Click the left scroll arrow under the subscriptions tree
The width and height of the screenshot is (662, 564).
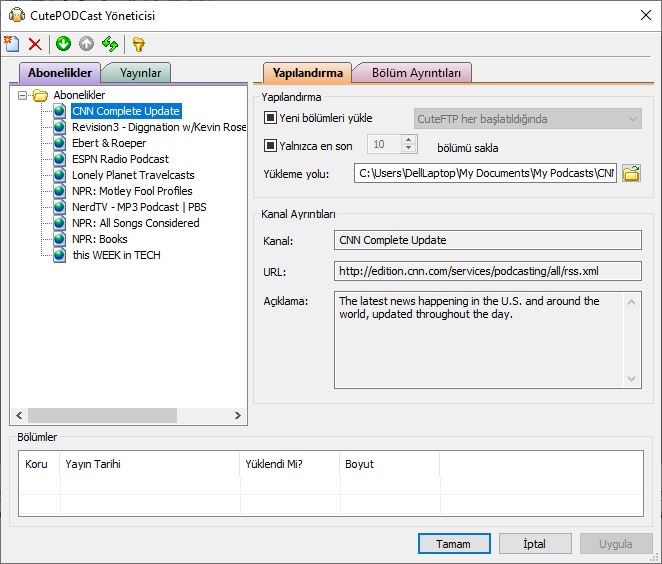tap(19, 415)
